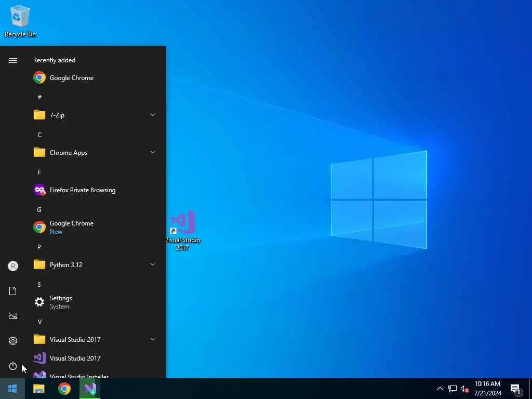Open Settings gear in the Start sidebar
The image size is (532, 399).
pyautogui.click(x=13, y=341)
